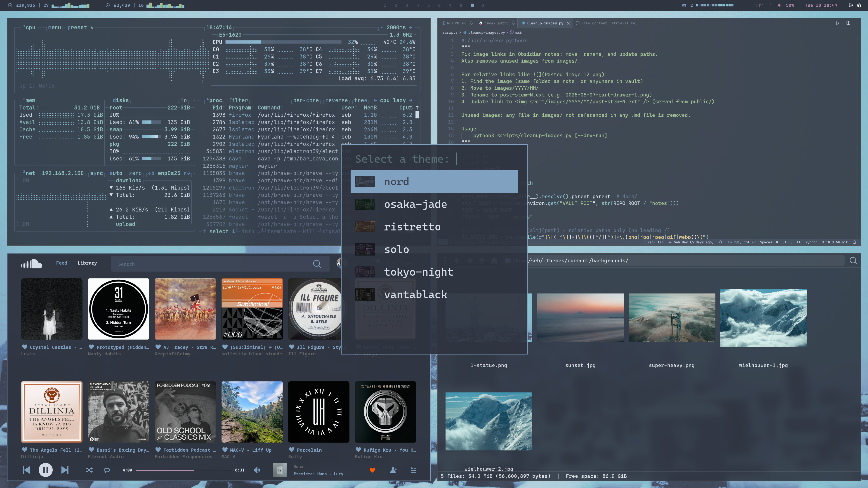This screenshot has height=488, width=868.
Task: Open the sunset.jpg thumbnail
Action: [580, 318]
